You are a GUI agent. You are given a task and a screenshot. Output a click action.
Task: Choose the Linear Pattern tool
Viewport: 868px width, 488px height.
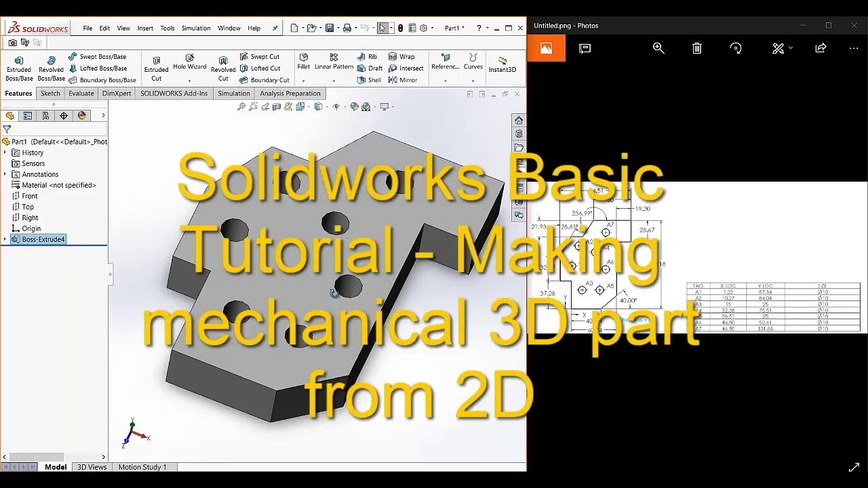click(334, 62)
